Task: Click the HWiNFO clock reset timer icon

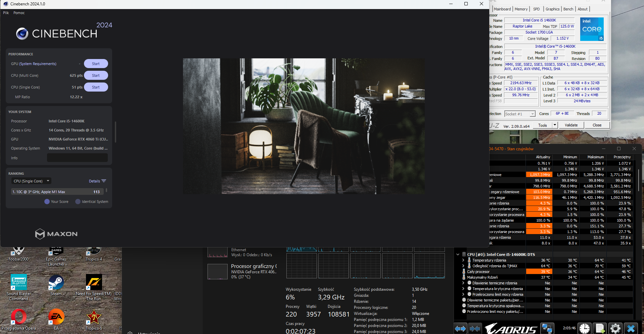Action: (584, 328)
